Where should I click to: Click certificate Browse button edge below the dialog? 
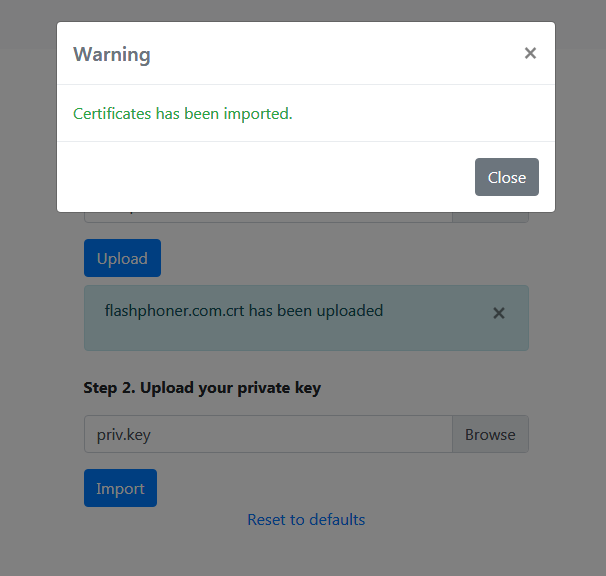tap(490, 217)
